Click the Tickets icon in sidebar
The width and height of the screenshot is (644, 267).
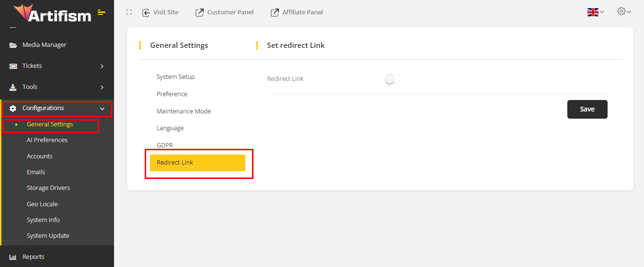(x=13, y=66)
